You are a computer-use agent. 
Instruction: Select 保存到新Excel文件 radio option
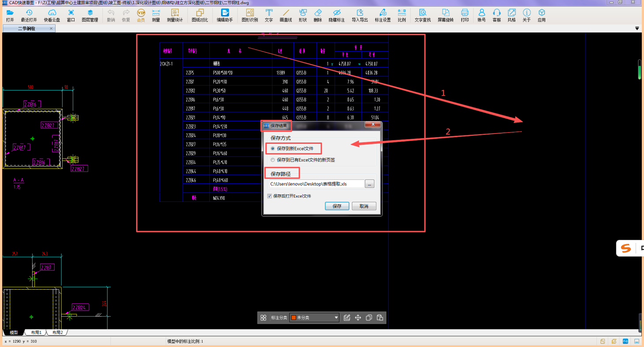pyautogui.click(x=273, y=149)
